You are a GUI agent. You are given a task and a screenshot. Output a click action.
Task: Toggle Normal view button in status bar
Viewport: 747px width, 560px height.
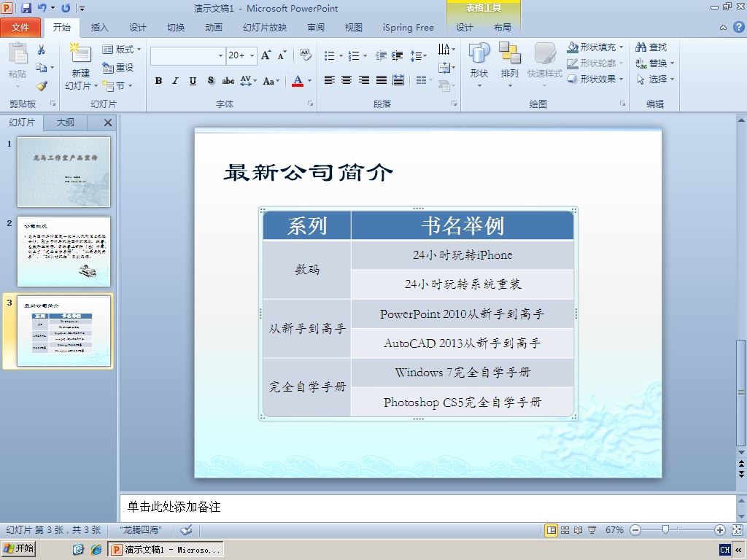(551, 530)
